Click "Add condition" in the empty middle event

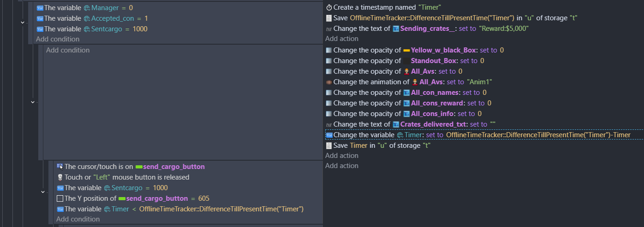point(68,50)
